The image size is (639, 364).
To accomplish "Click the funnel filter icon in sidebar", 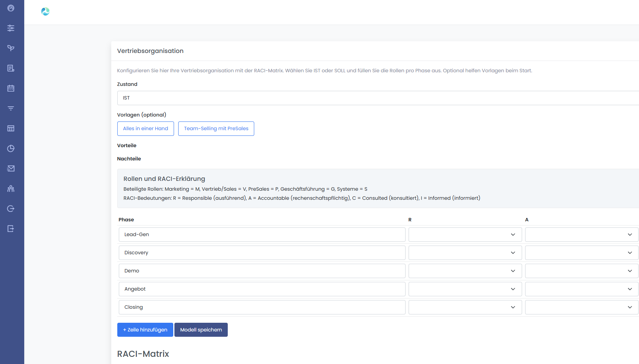I will click(11, 108).
